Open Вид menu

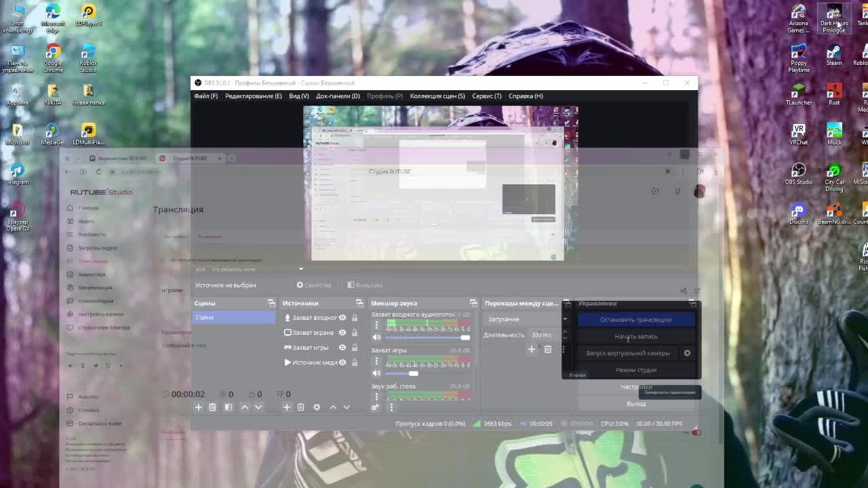tap(298, 96)
